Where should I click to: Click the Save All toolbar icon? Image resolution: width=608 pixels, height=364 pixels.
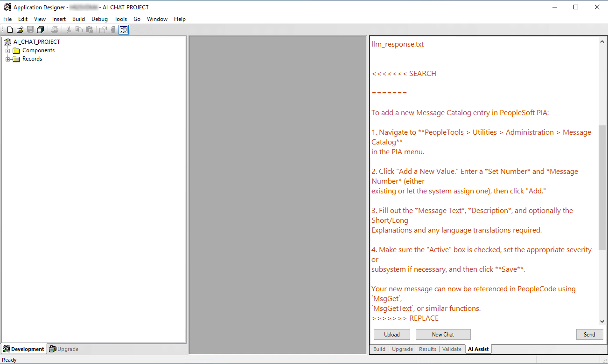[x=41, y=30]
